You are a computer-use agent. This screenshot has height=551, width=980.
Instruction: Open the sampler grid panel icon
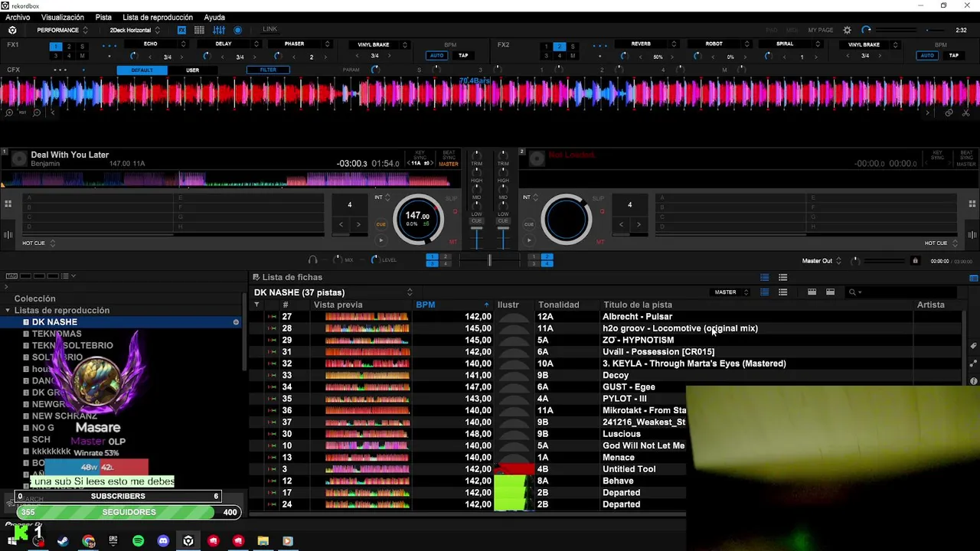199,30
